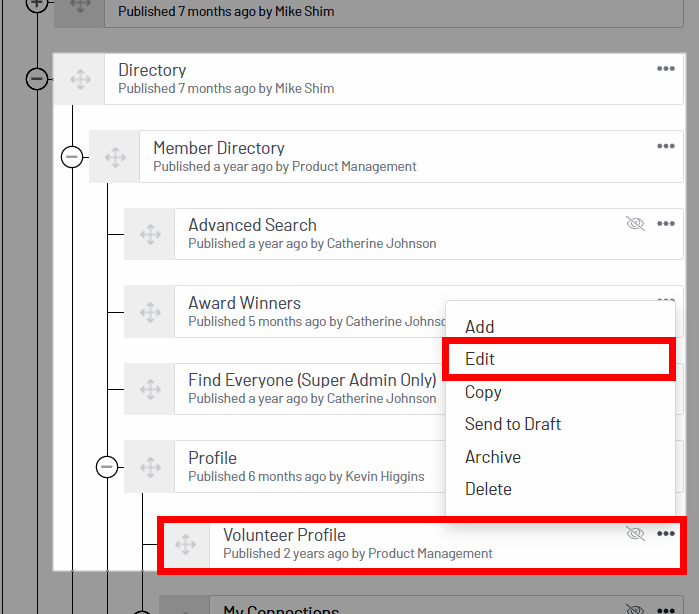The width and height of the screenshot is (699, 614).
Task: Open the three-dot menu for Member Directory
Action: pyautogui.click(x=666, y=146)
